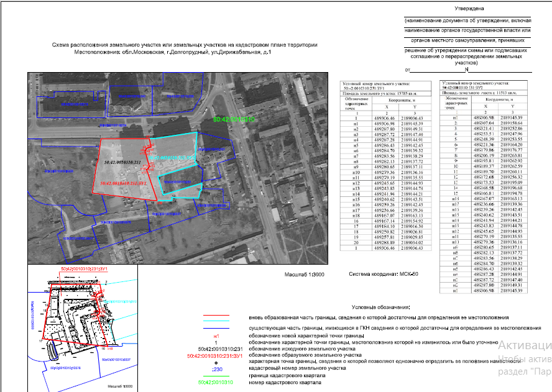This screenshot has height=392, width=552.
Task: Click cell '2189252.86' in the right table
Action: (511, 129)
